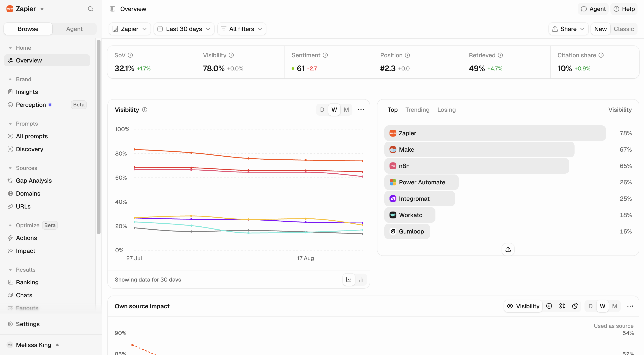Select pie chart share metric in Own source impact

(575, 306)
